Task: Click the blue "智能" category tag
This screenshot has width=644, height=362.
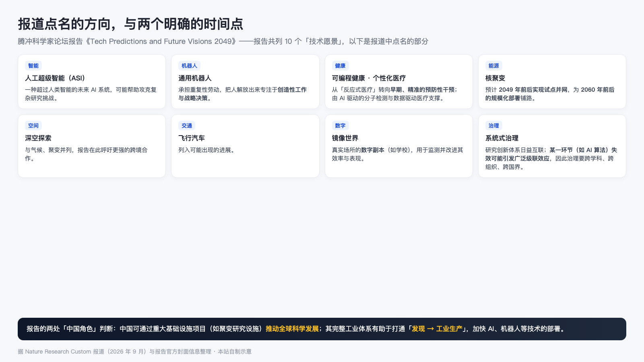Action: pyautogui.click(x=33, y=66)
